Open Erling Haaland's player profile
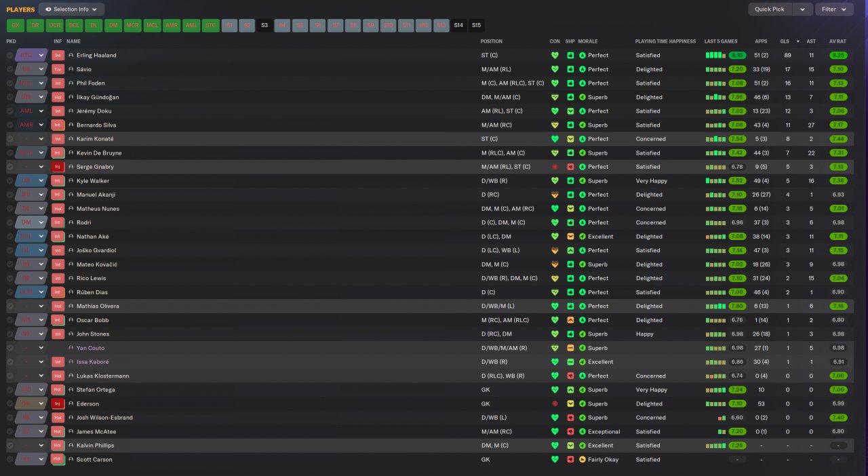This screenshot has height=476, width=868. (x=96, y=56)
